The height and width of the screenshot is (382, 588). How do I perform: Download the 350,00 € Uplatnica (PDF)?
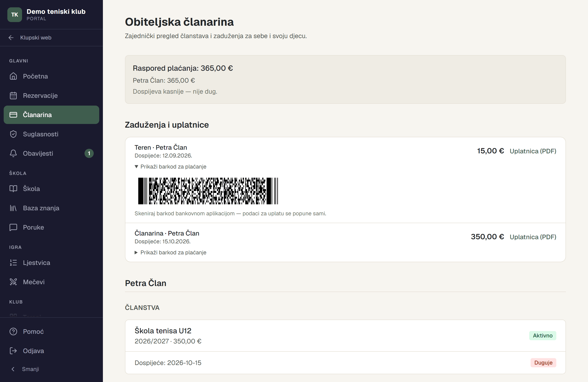(533, 237)
